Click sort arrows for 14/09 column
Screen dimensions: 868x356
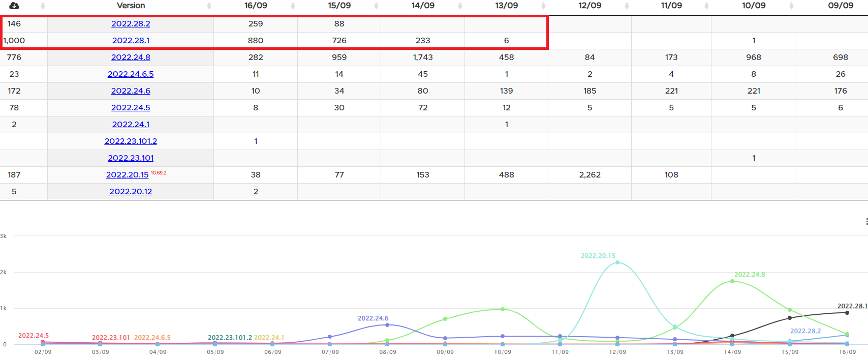click(x=460, y=6)
